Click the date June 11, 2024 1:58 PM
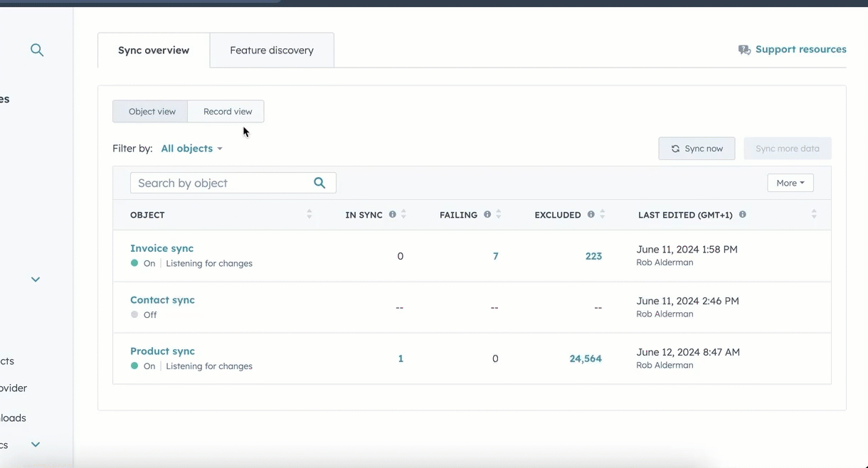The width and height of the screenshot is (868, 468). click(x=687, y=250)
